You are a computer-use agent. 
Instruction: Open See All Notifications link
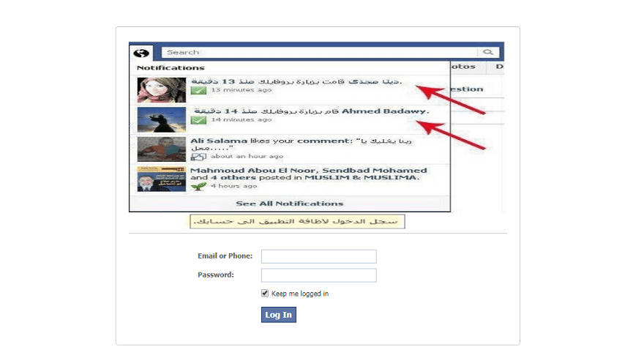[x=290, y=204]
